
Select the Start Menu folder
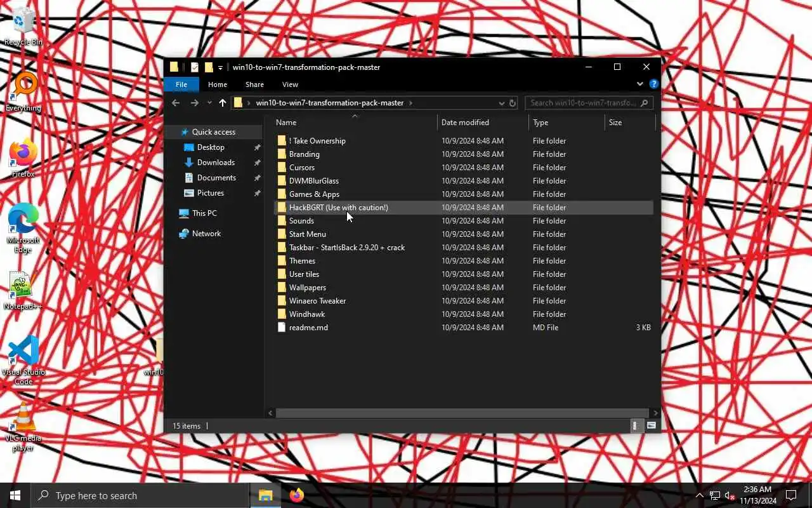pyautogui.click(x=463, y=234)
